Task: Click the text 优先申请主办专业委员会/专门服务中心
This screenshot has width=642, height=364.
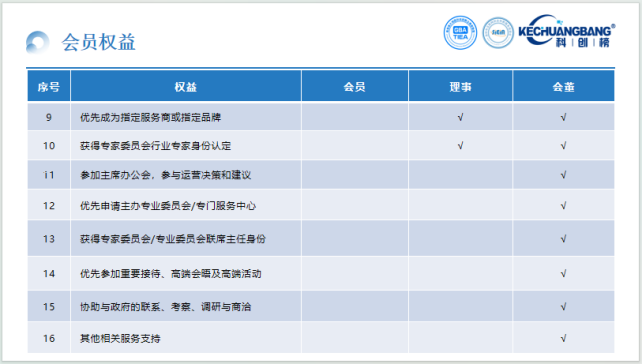Action: coord(168,206)
